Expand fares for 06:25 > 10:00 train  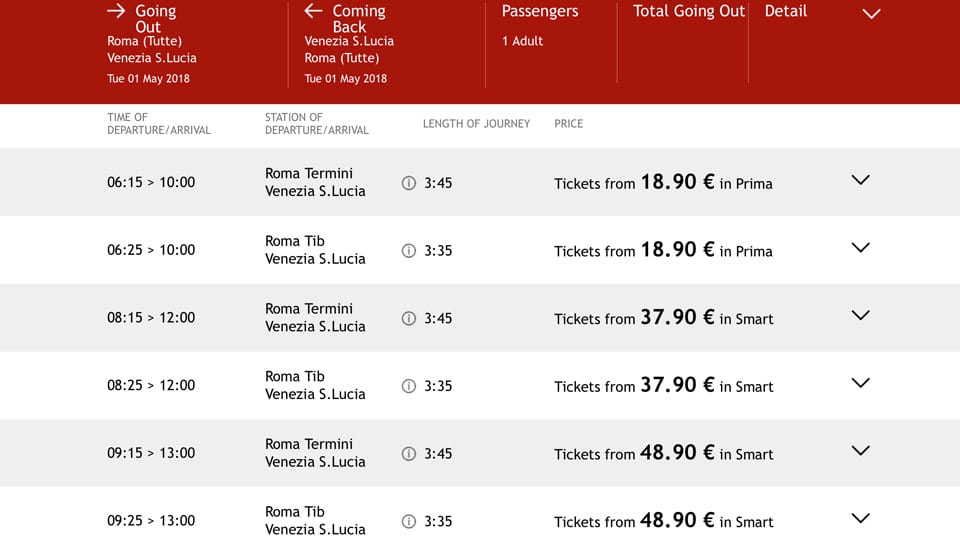[860, 247]
